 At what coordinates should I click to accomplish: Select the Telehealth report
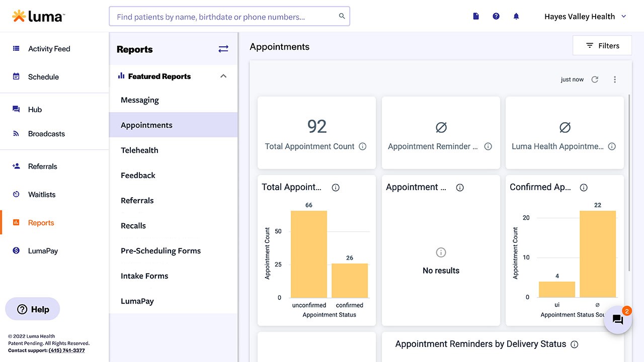tap(139, 150)
